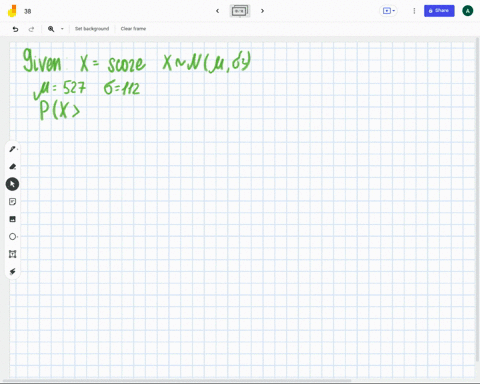Image resolution: width=480 pixels, height=384 pixels.
Task: Select the Eraser tool
Action: [x=13, y=166]
